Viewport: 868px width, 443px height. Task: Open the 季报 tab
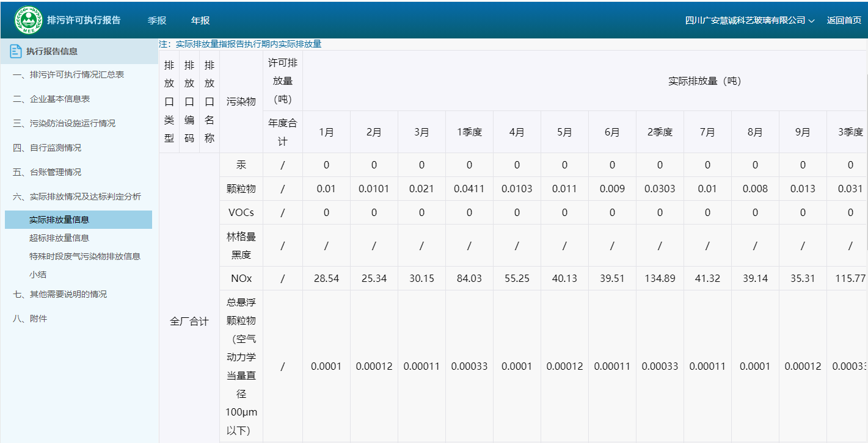tap(157, 20)
